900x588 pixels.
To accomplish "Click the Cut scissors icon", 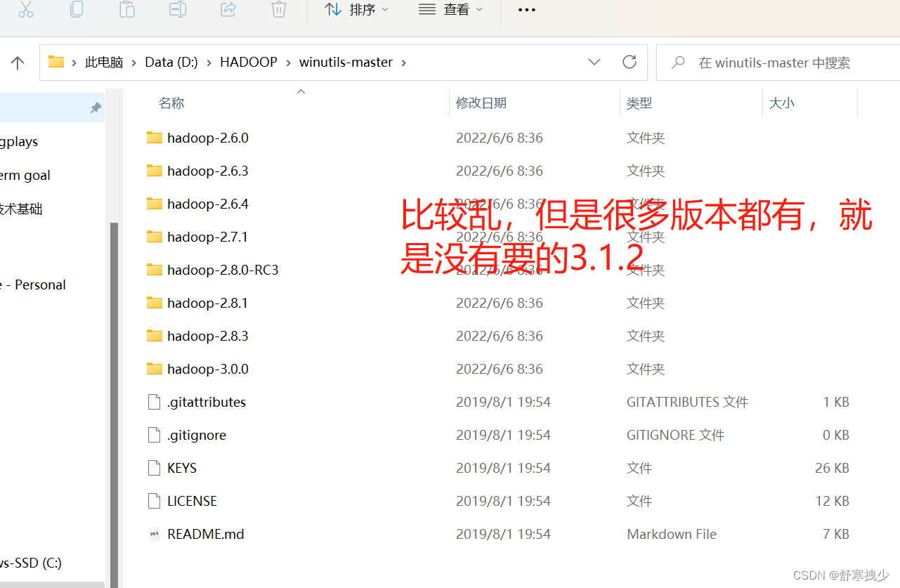I will pos(26,10).
